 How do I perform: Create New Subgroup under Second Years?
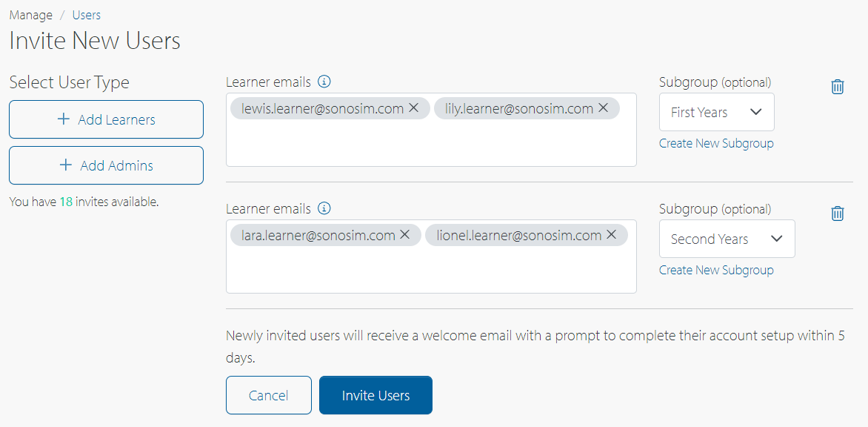point(716,271)
